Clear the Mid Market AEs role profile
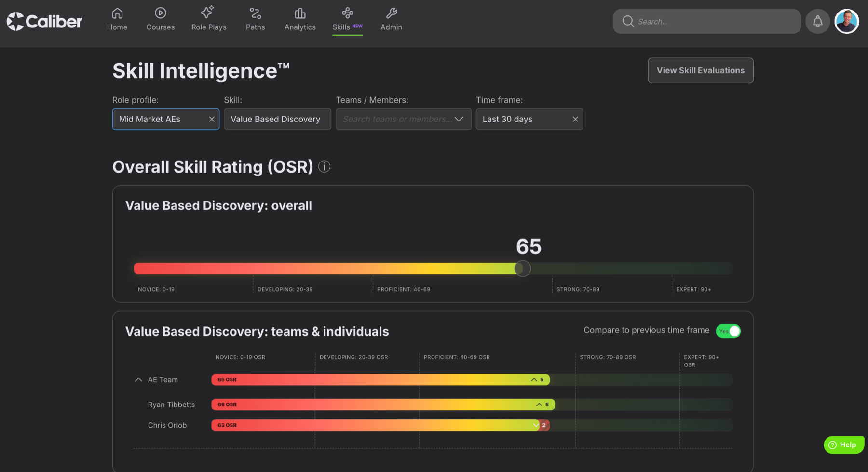Viewport: 868px width, 472px height. (x=212, y=119)
